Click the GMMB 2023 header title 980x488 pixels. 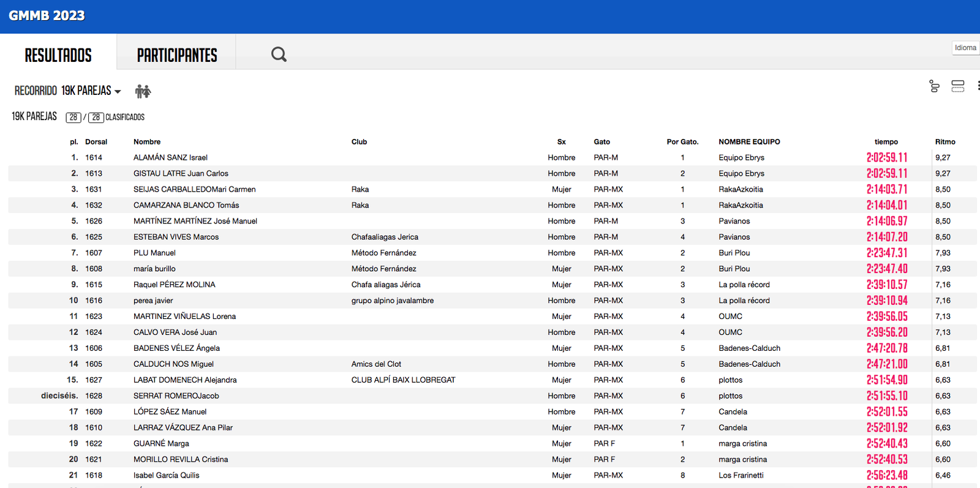[47, 16]
